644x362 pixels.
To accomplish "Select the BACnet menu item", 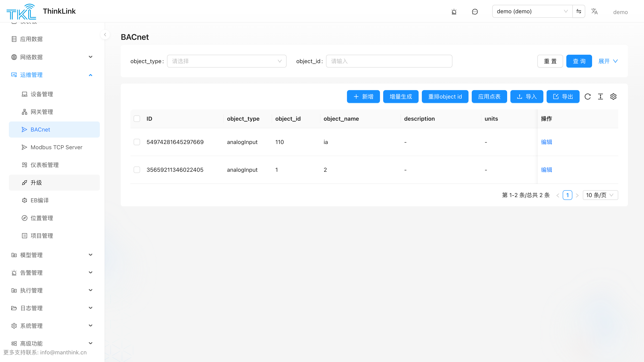I will 54,129.
